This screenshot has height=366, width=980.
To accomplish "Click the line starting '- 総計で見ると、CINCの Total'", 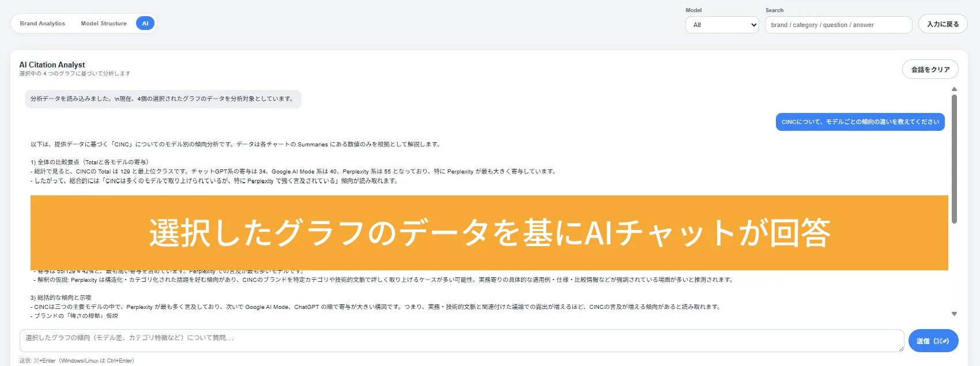I will [293, 171].
